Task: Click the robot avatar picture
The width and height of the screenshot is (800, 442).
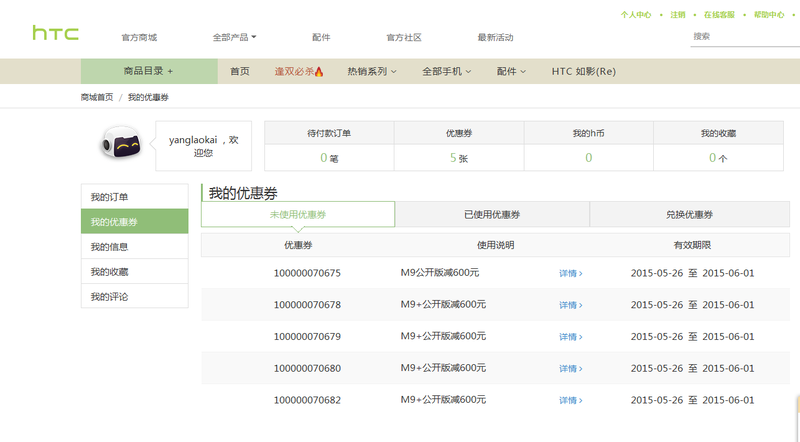Action: [x=121, y=143]
